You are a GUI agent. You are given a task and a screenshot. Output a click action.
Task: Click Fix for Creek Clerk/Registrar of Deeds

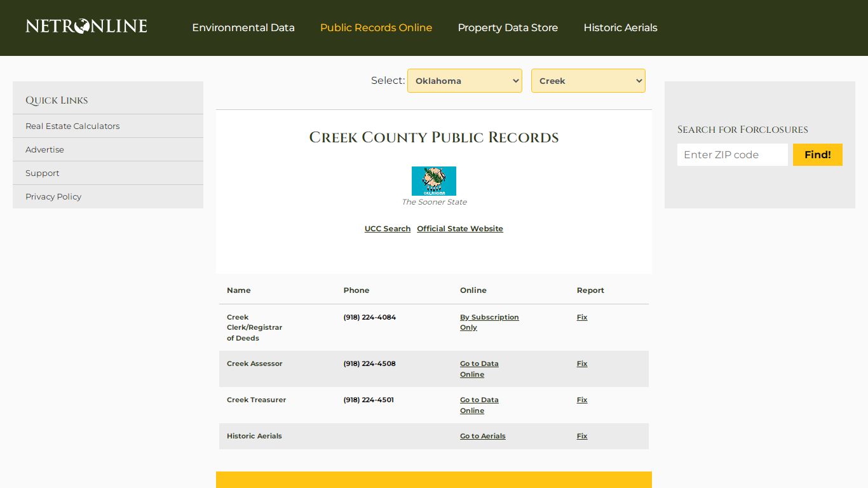[582, 317]
